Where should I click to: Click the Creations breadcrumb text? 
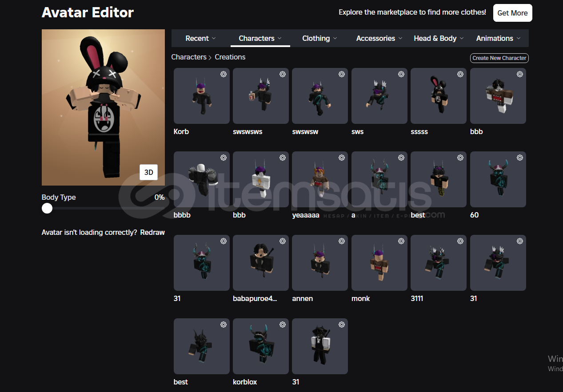pyautogui.click(x=230, y=57)
